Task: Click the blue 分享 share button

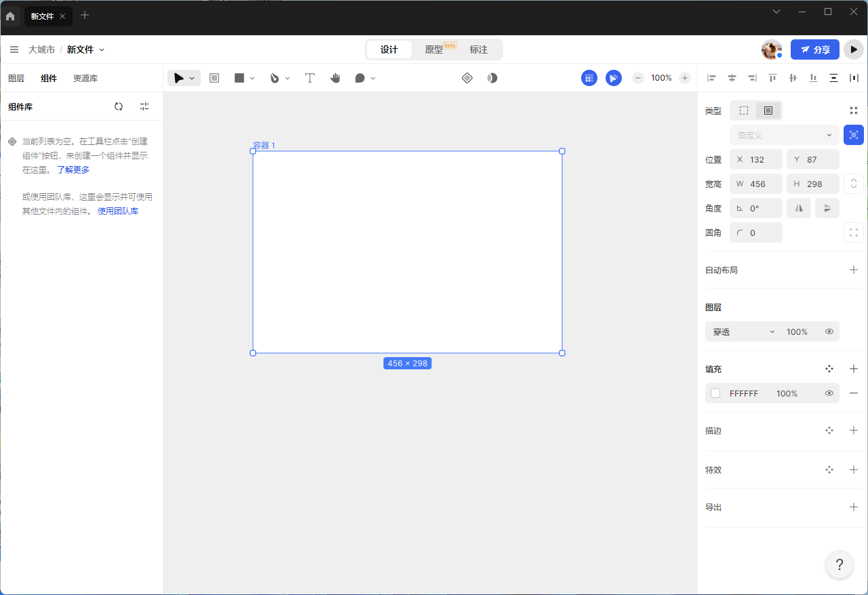Action: click(x=814, y=49)
